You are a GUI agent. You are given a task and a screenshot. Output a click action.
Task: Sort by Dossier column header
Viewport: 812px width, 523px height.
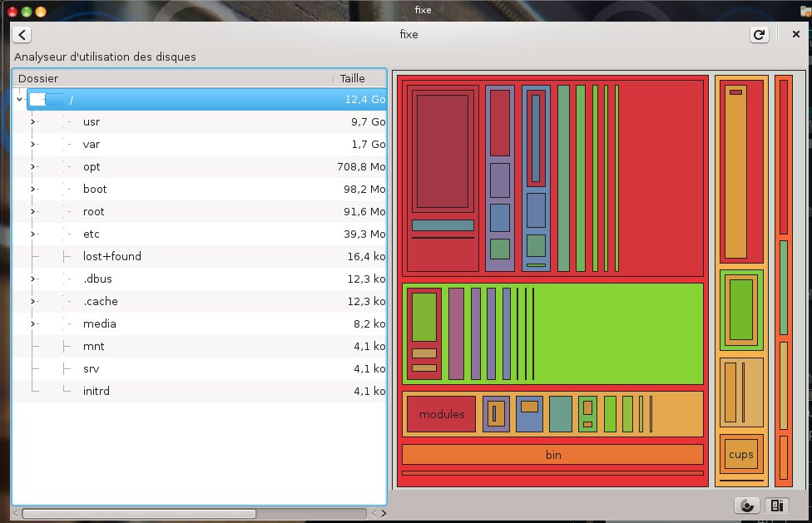click(173, 78)
